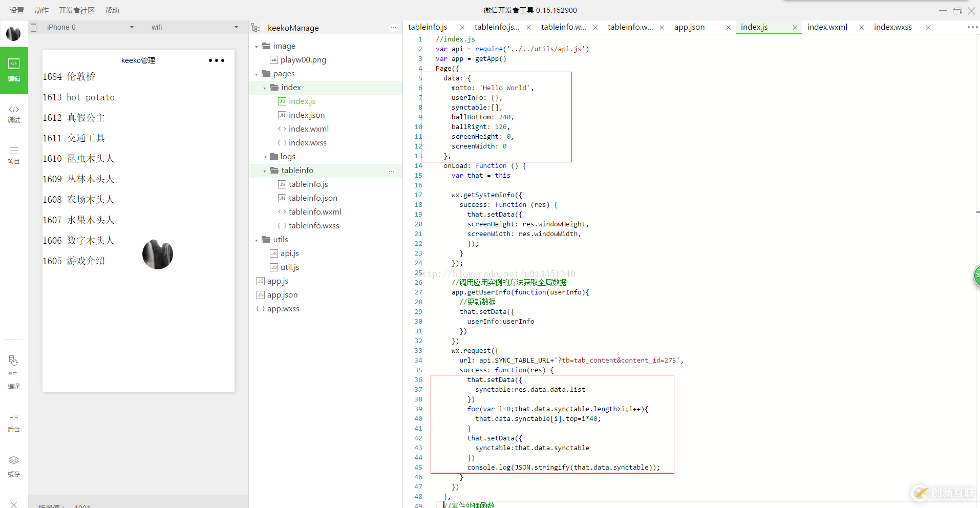
Task: Switch app to 后台 background mode
Action: point(14,422)
